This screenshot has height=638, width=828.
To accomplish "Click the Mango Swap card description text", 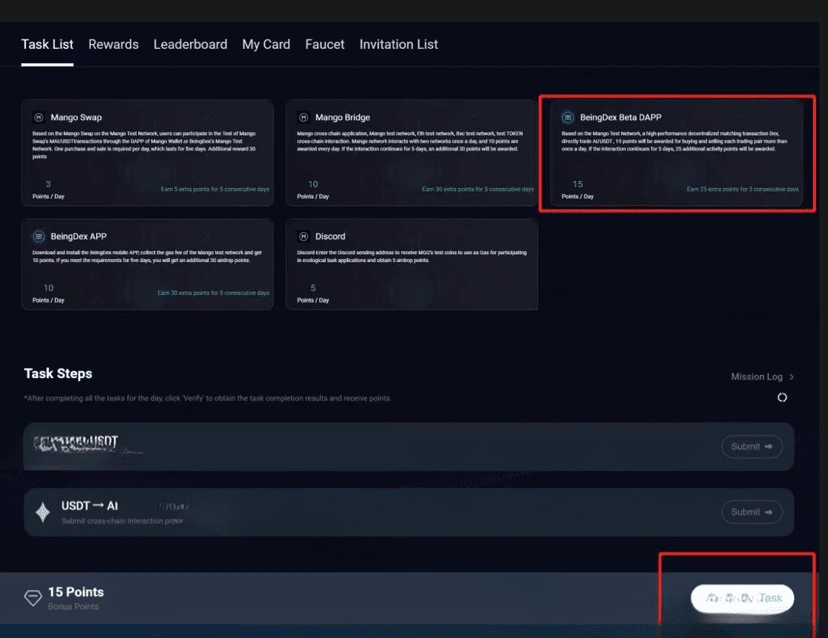I will click(144, 145).
